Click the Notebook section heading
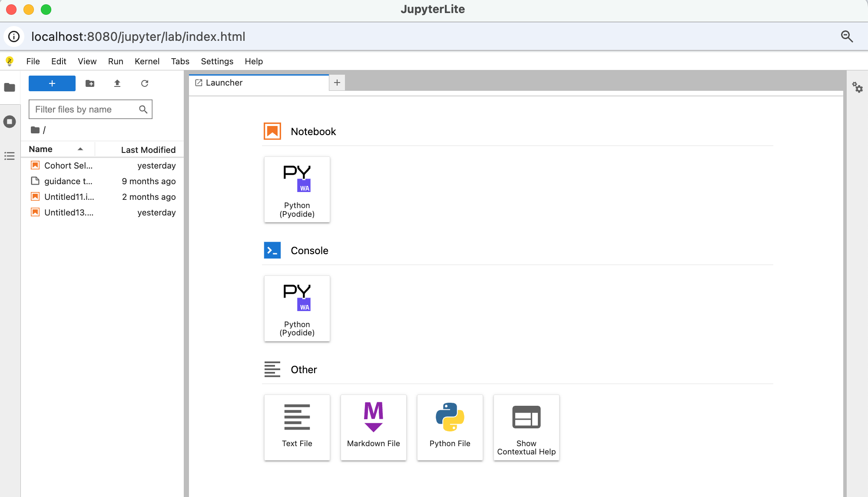Viewport: 868px width, 497px height. pos(313,132)
